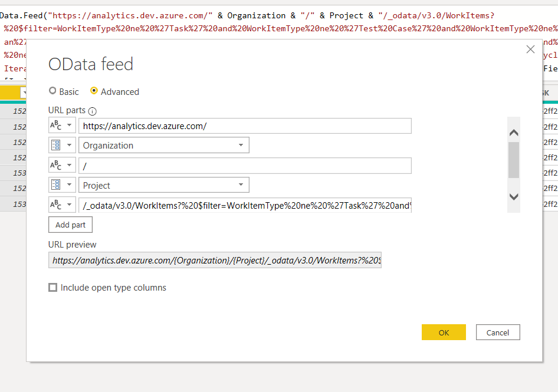This screenshot has height=392, width=558.
Task: Confirm the OData feed with OK
Action: (x=444, y=332)
